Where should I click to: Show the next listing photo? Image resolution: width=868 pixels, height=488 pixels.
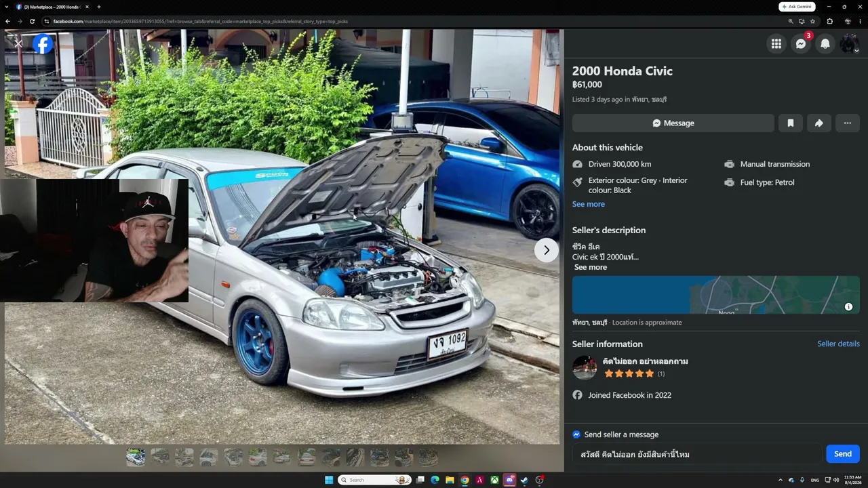(547, 250)
